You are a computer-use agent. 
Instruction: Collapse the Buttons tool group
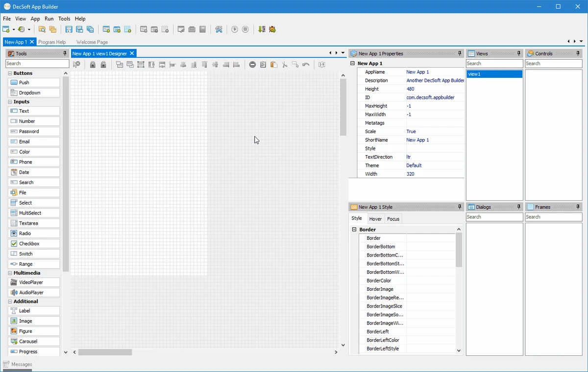tap(10, 73)
